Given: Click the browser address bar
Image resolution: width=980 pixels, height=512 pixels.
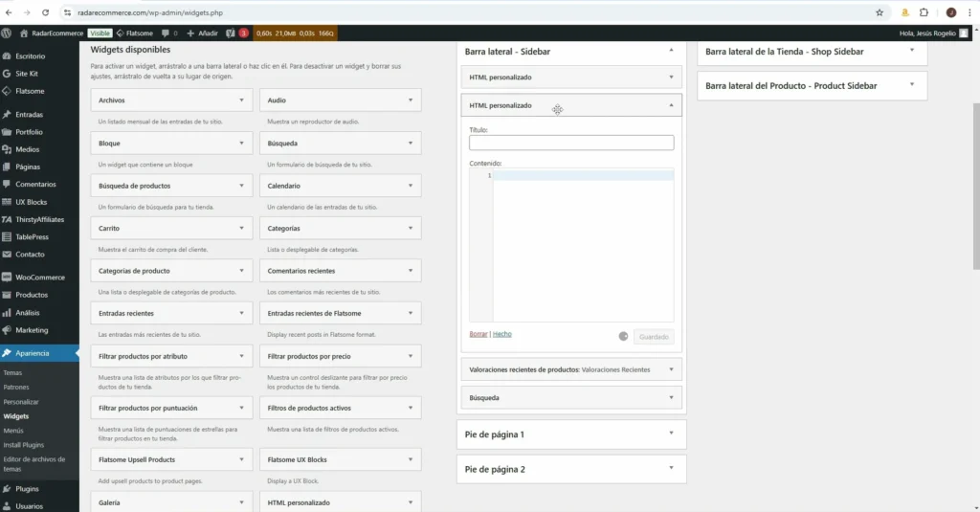Looking at the screenshot, I should (x=469, y=12).
